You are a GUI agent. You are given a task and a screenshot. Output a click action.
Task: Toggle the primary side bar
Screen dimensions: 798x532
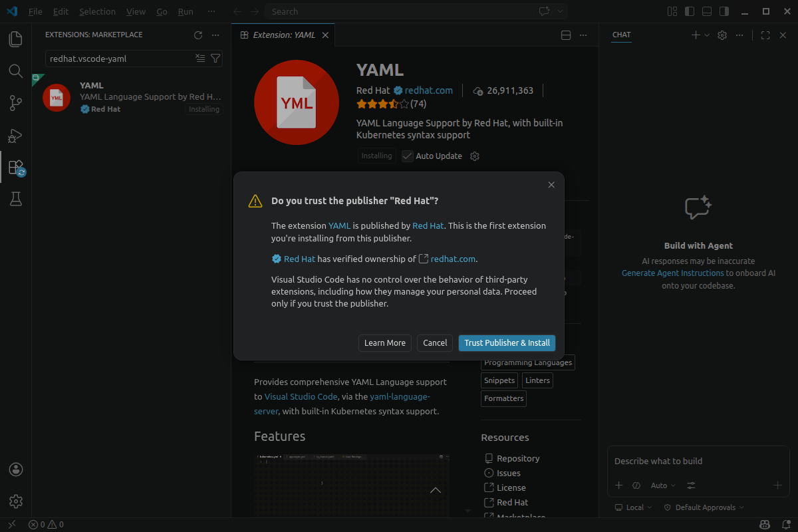pos(690,11)
